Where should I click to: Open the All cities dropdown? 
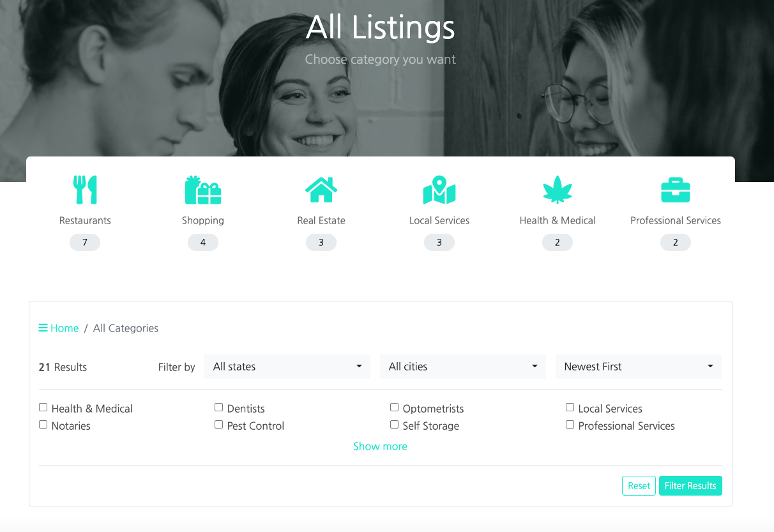[x=463, y=367]
